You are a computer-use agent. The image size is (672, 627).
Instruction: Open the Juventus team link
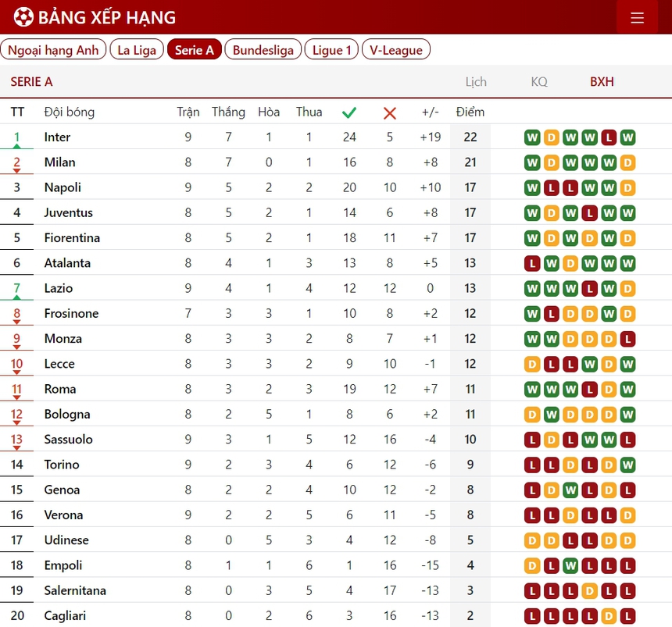click(68, 212)
